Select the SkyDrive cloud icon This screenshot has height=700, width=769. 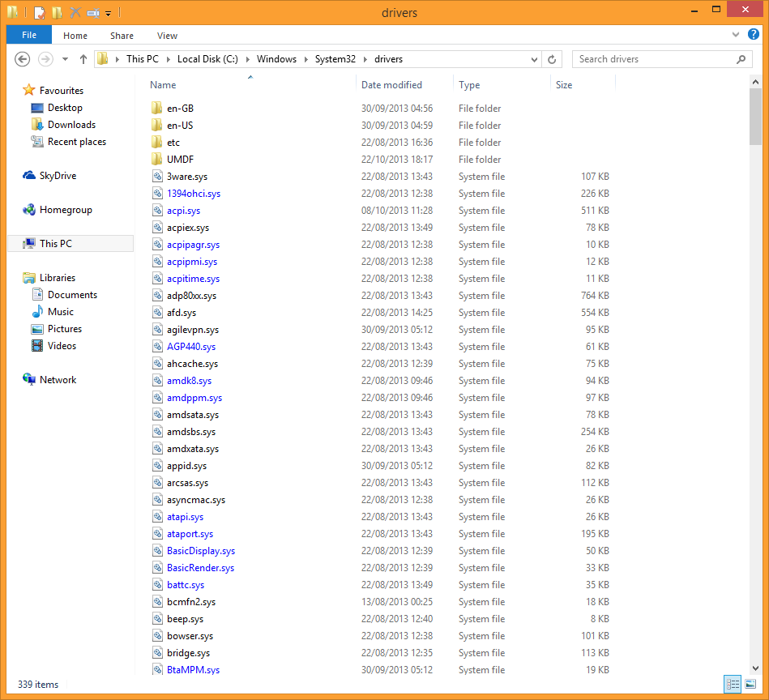pyautogui.click(x=29, y=176)
